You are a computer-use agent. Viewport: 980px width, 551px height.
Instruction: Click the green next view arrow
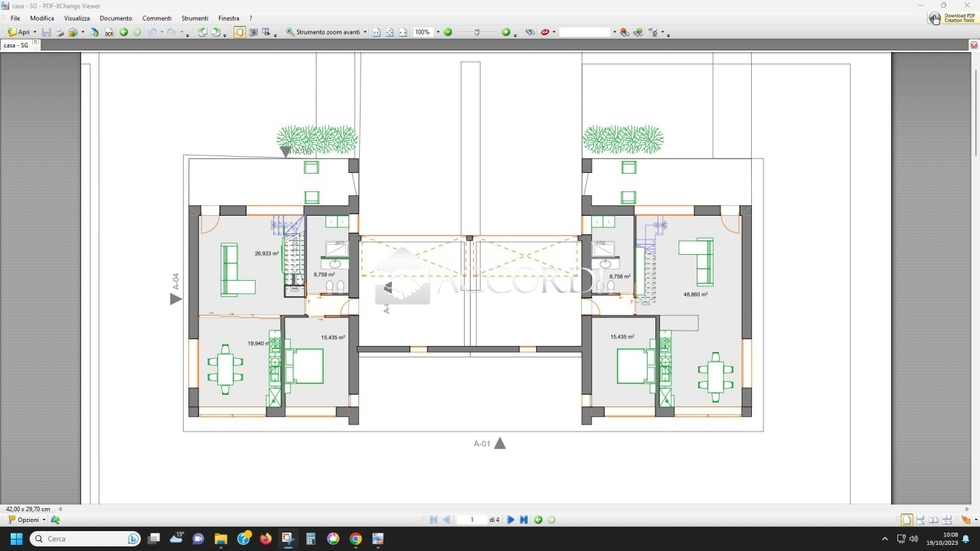point(137,32)
